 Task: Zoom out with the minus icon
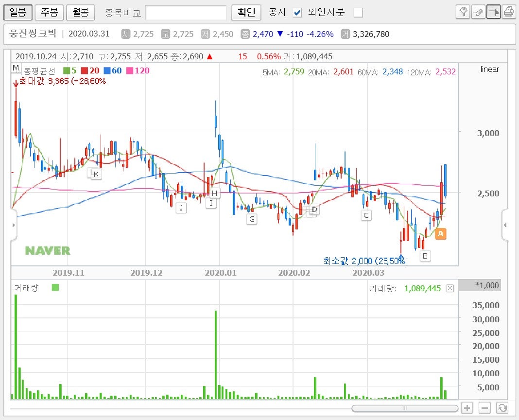484,408
